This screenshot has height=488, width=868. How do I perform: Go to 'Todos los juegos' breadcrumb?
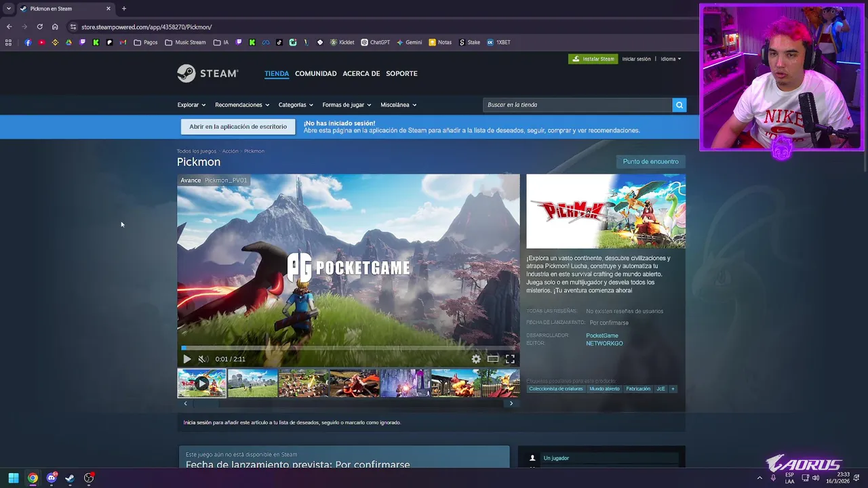click(197, 151)
